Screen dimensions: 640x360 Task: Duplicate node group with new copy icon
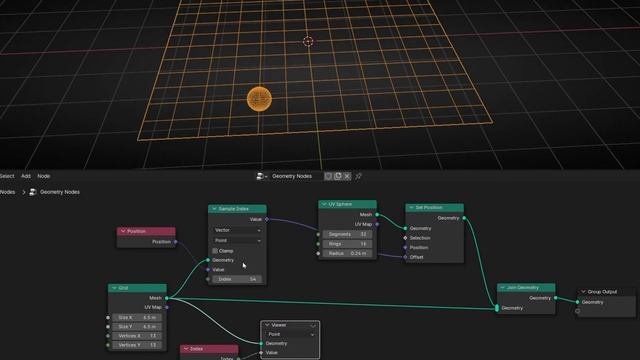338,176
